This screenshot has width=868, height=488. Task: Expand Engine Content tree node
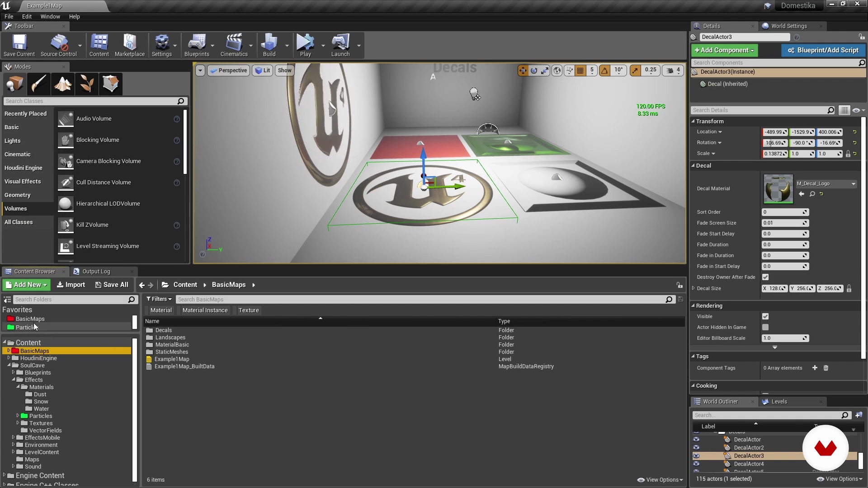pos(4,475)
